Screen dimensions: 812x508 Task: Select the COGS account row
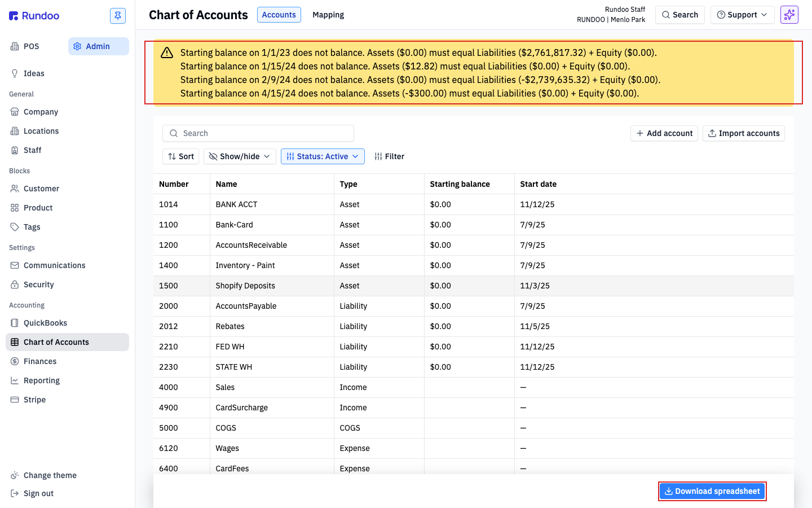tap(474, 428)
